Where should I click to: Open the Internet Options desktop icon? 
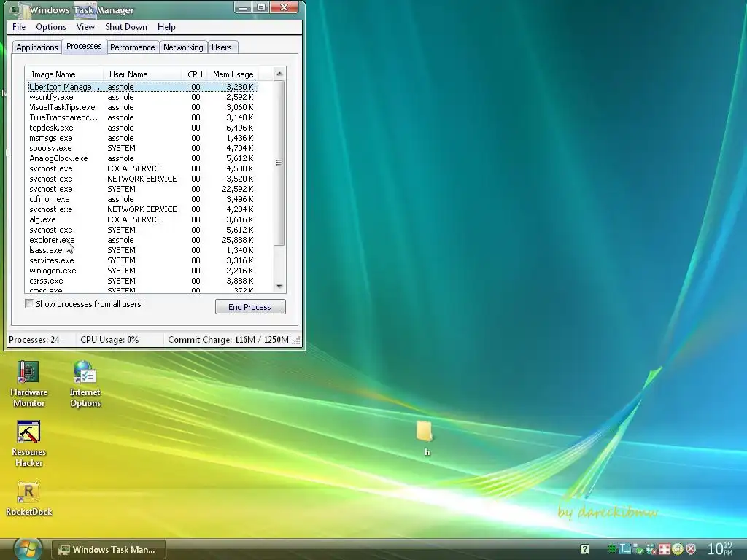tap(85, 384)
